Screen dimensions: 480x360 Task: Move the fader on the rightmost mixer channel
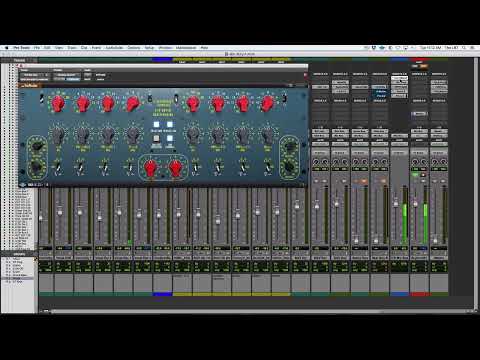pos(435,240)
